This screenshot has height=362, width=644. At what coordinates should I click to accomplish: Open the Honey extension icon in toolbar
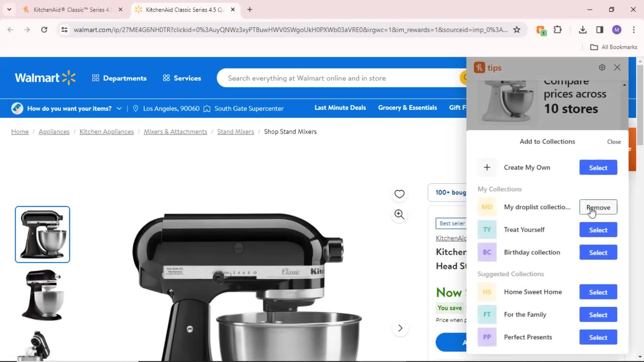point(541,30)
